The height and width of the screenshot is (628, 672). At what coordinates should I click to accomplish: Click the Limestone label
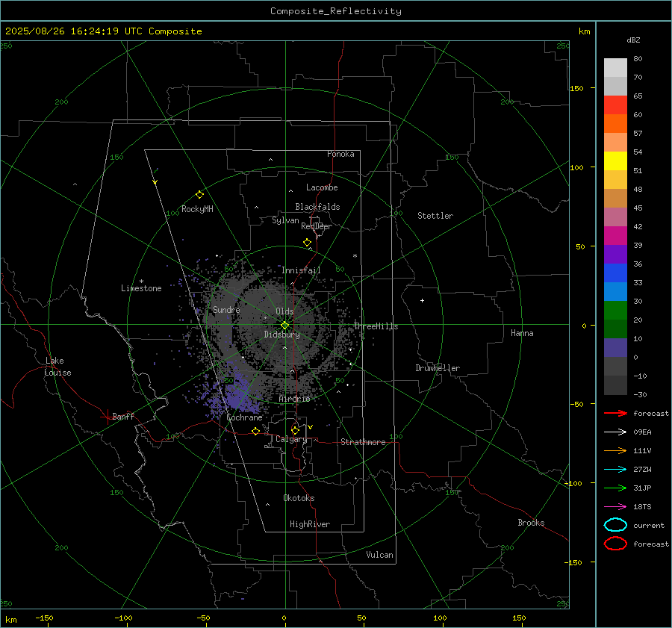pyautogui.click(x=141, y=288)
